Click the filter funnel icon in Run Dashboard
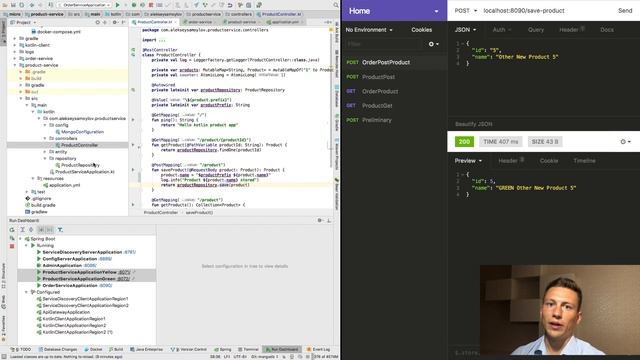This screenshot has height=360, width=640. point(60,230)
